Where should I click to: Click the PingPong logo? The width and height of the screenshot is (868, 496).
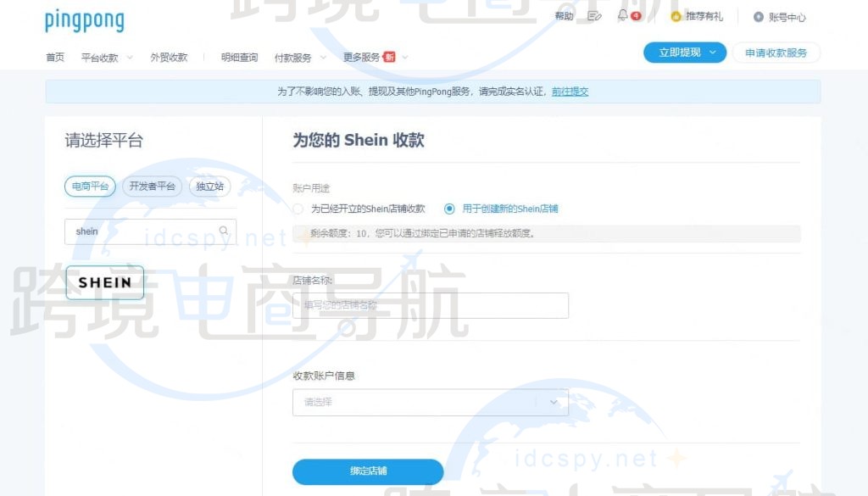tap(84, 20)
